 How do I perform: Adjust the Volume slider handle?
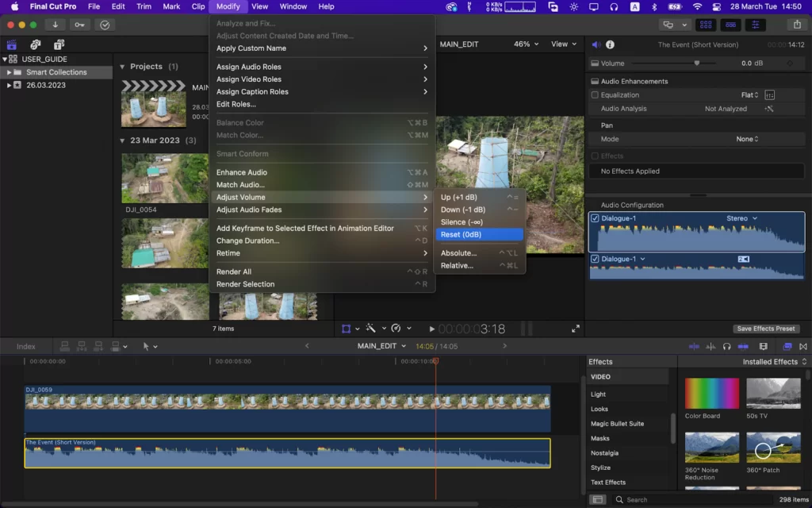pyautogui.click(x=696, y=63)
